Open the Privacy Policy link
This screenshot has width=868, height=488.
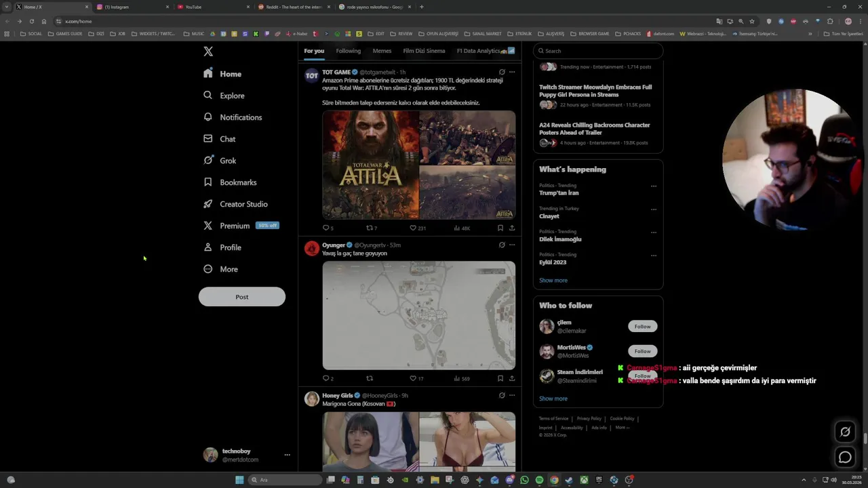589,419
